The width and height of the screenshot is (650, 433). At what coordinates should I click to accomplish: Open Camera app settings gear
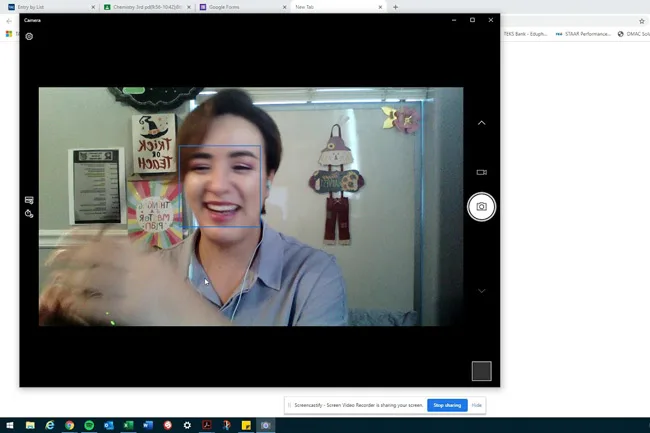click(x=29, y=36)
